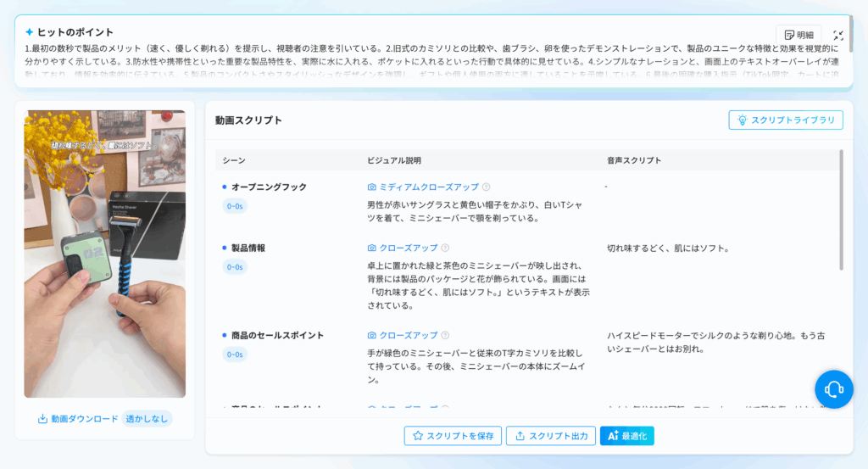
Task: Click the sparkle icon beside ヒットのポイント
Action: [30, 32]
